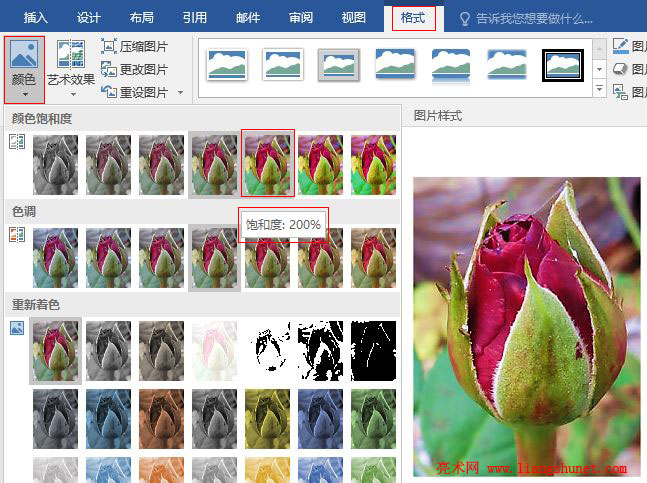Switch to the 插入 tab
Screen dimensions: 647x483
[x=35, y=17]
